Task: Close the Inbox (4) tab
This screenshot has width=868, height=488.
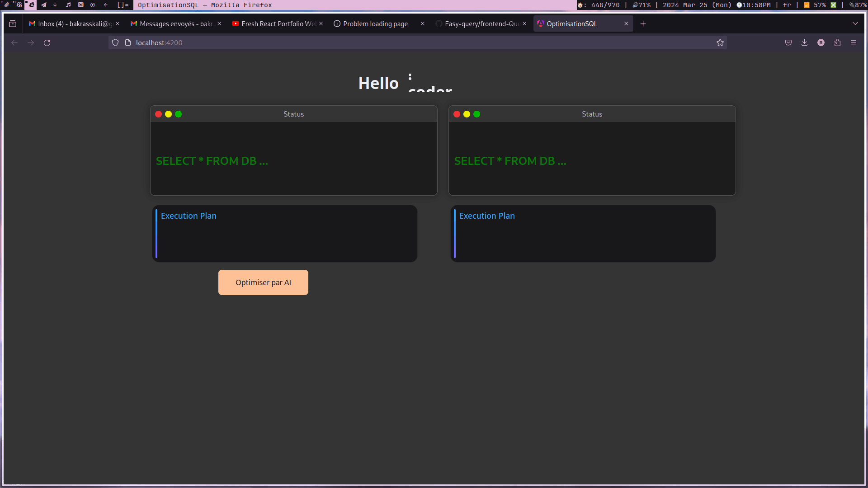Action: coord(118,23)
